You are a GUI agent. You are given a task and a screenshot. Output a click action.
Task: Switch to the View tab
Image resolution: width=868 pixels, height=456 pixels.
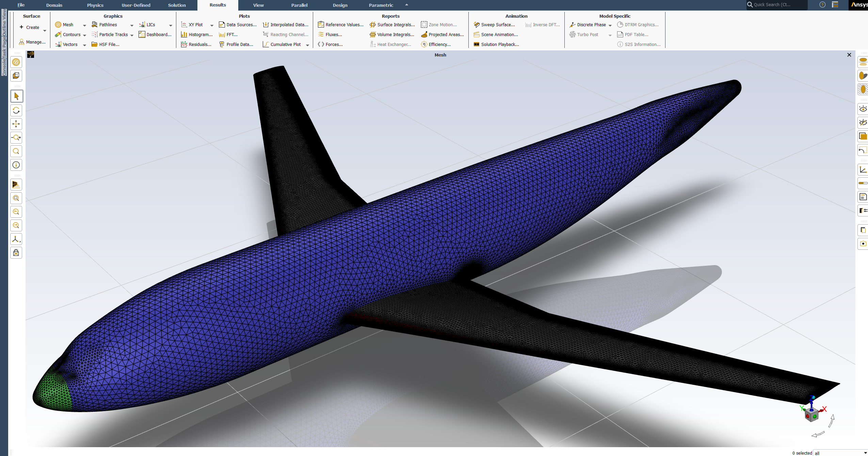coord(258,5)
